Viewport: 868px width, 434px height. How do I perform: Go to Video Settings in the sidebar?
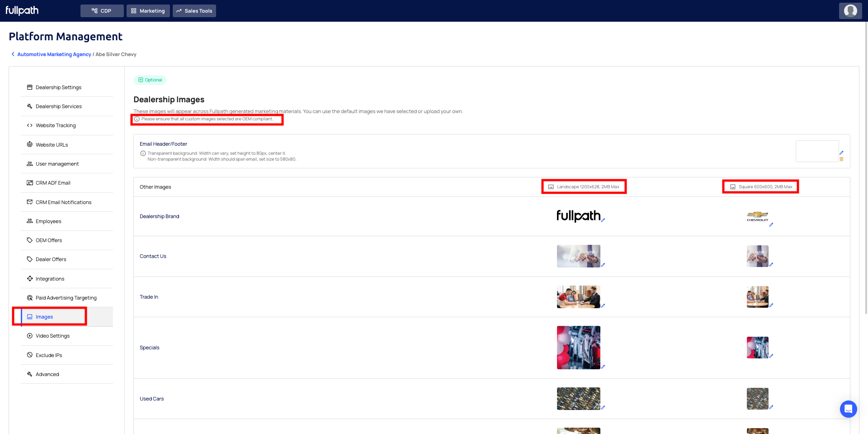pos(52,336)
